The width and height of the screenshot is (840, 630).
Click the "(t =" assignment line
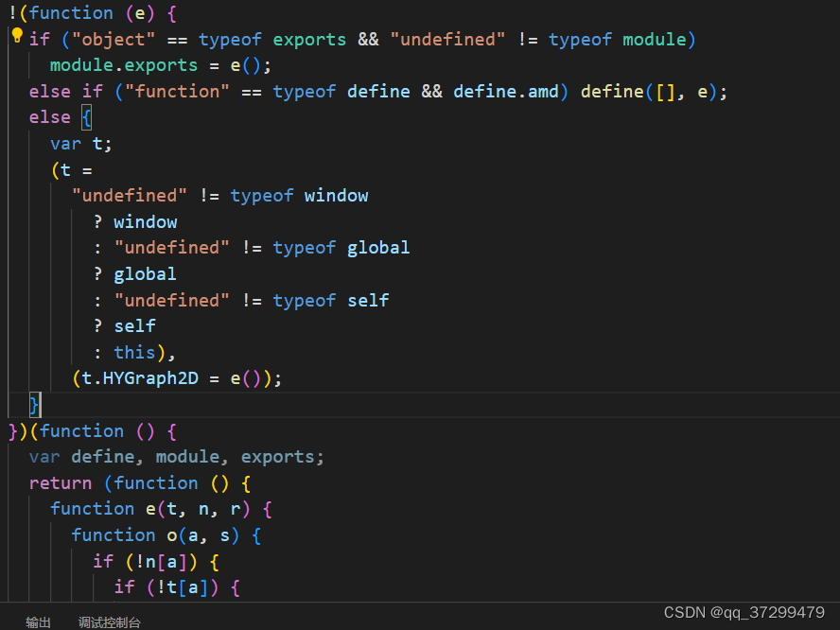(x=71, y=170)
